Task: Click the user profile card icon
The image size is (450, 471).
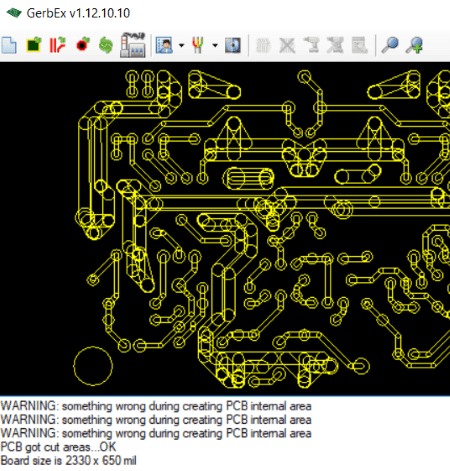Action: 164,45
